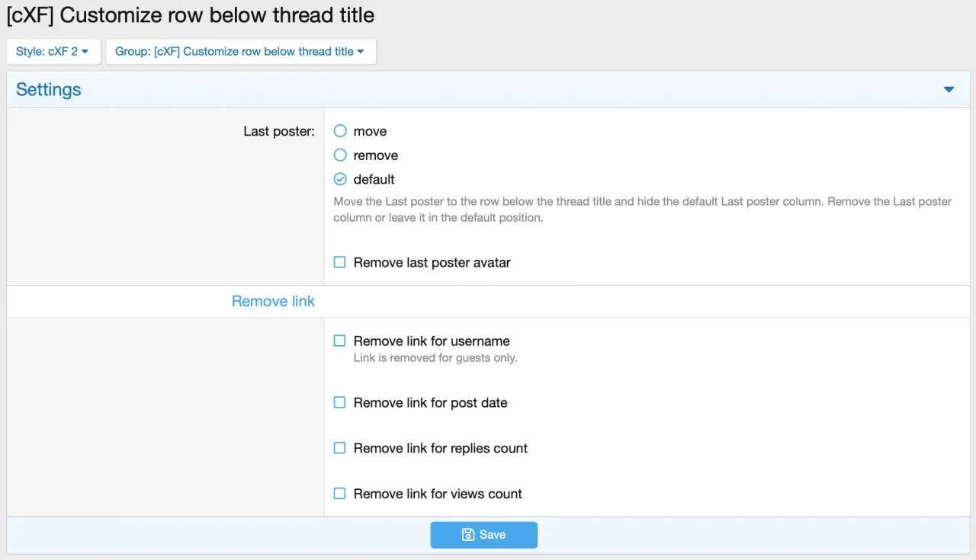The height and width of the screenshot is (560, 976).
Task: Click the Save button
Action: 483,535
